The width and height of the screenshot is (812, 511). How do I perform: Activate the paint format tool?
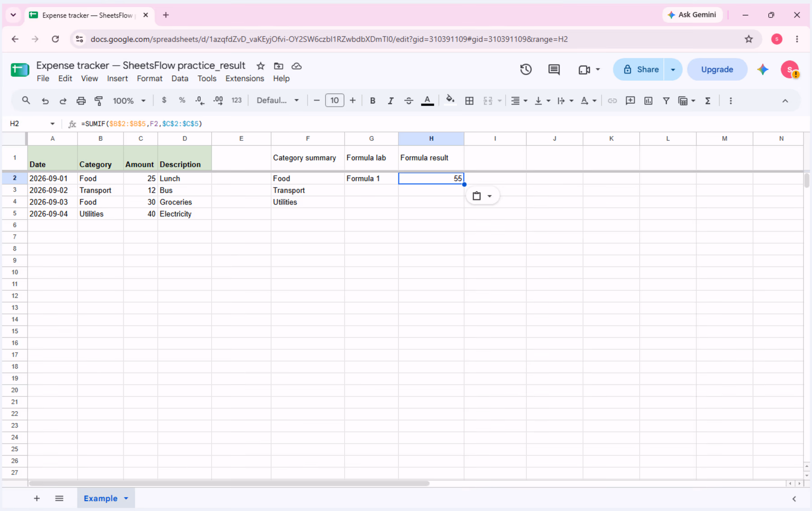pos(99,101)
